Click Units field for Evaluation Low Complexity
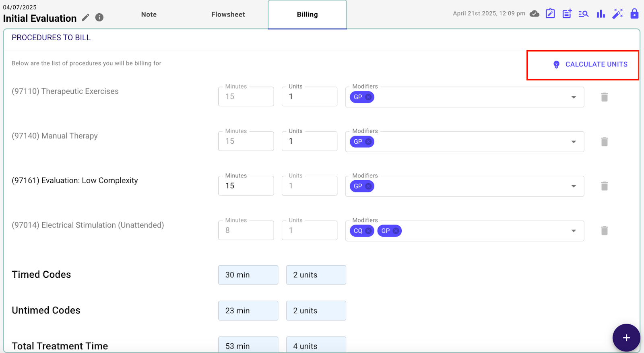The image size is (644, 353). [x=310, y=186]
